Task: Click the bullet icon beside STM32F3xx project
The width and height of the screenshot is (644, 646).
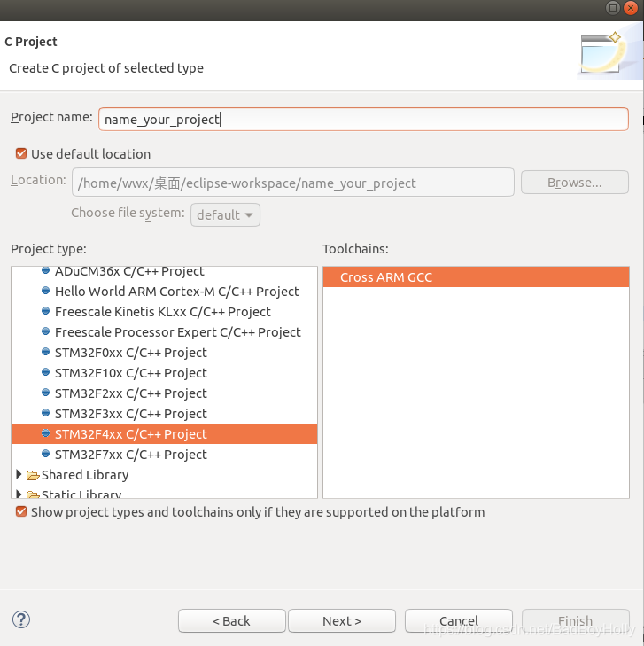Action: [x=46, y=413]
